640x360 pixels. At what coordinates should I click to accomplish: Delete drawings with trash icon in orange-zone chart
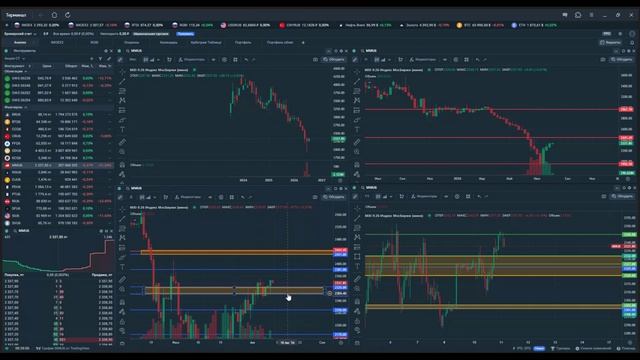click(x=122, y=343)
